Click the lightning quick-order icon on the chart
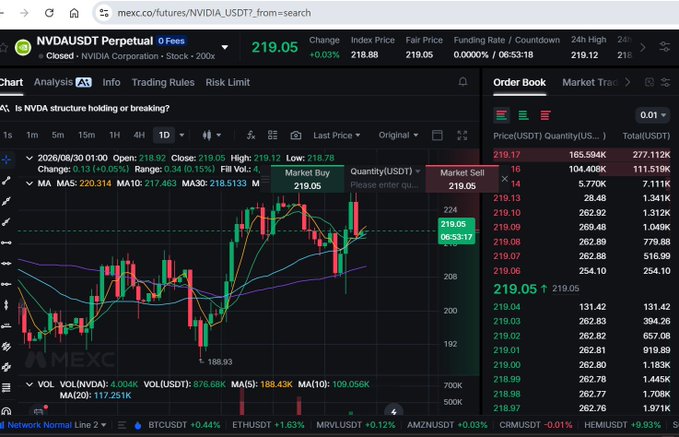679x437 pixels. pyautogui.click(x=394, y=411)
